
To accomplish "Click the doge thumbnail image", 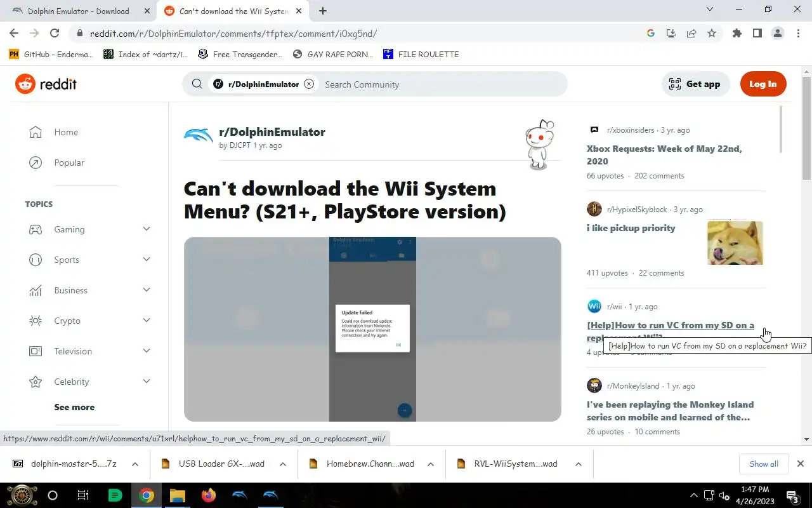I will 735,243.
